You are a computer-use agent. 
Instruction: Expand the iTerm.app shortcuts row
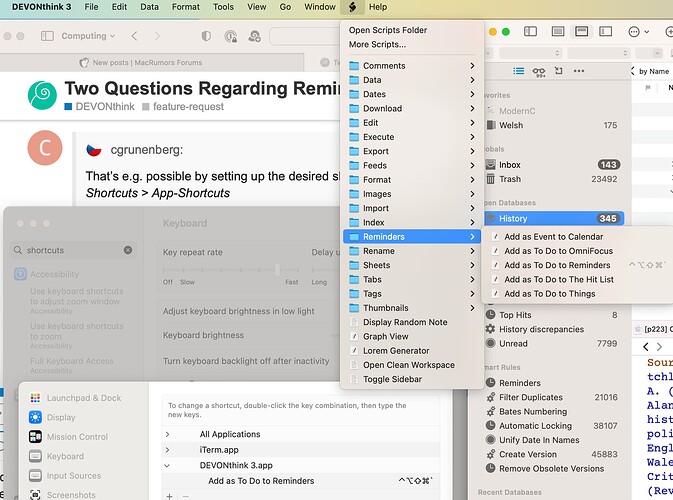coord(167,450)
